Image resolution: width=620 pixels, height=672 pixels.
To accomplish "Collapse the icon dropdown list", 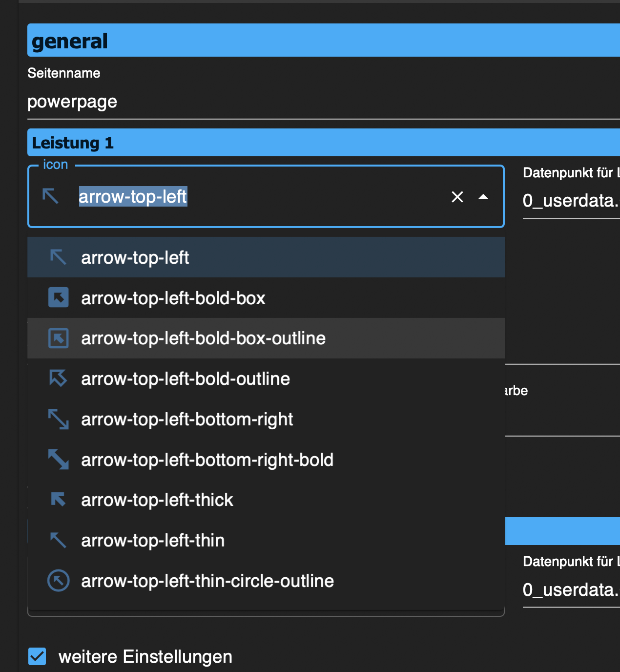I will (483, 197).
